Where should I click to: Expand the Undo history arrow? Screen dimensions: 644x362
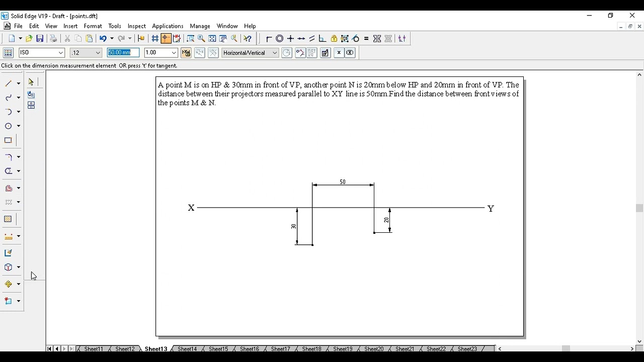pyautogui.click(x=111, y=39)
